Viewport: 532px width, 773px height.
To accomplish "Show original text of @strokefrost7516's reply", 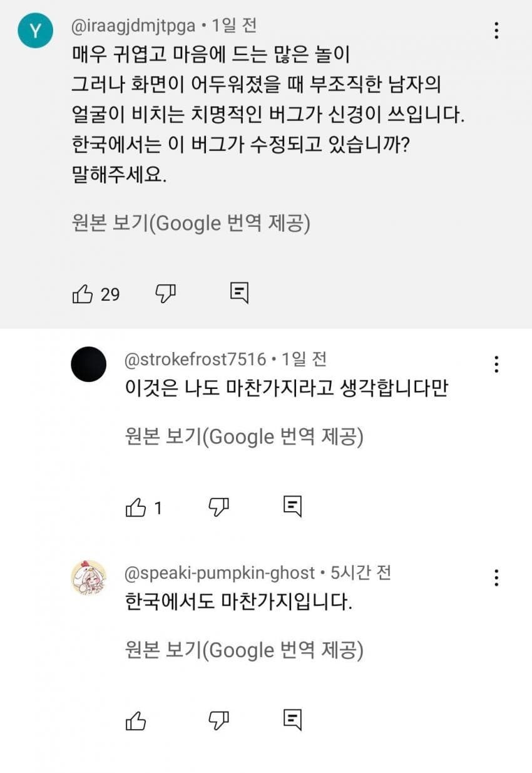I will [244, 437].
